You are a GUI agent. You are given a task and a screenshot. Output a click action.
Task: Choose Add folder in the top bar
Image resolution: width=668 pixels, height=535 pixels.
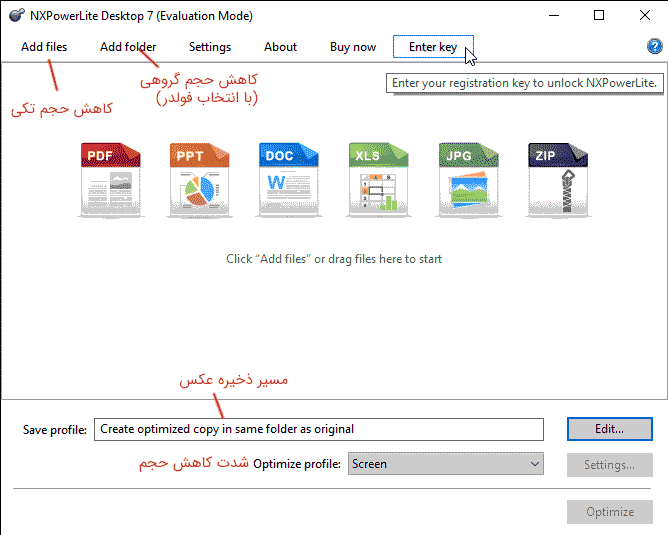point(128,47)
